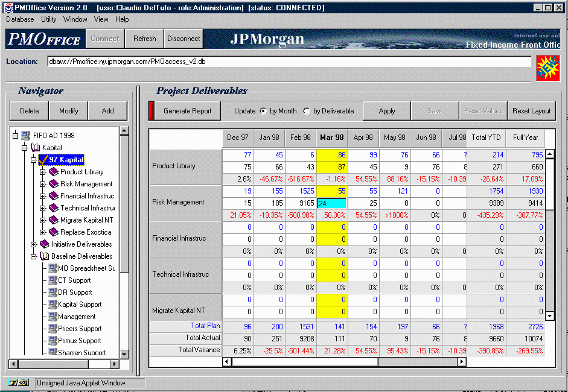568x392 pixels.
Task: Click the Kapital open book icon
Action: 35,148
